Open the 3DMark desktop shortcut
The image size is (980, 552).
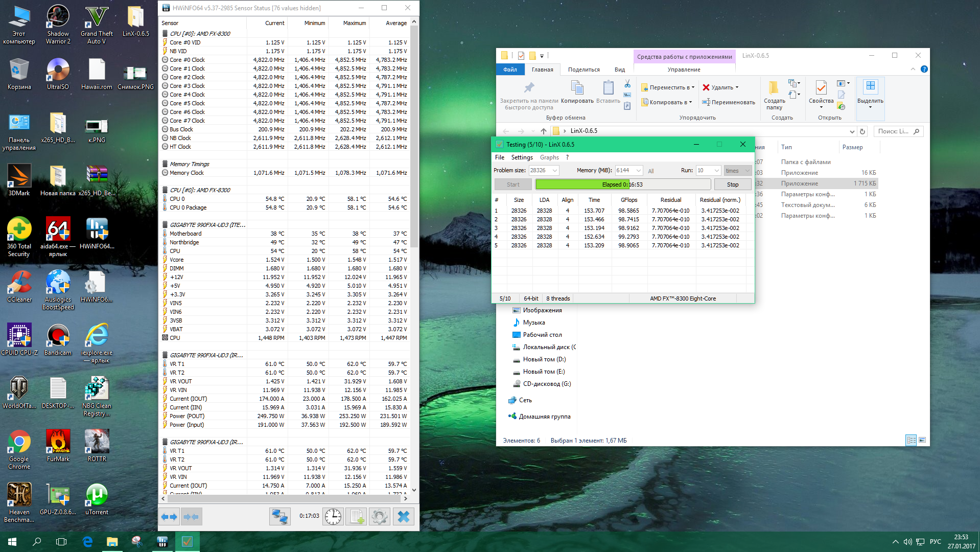pos(19,180)
